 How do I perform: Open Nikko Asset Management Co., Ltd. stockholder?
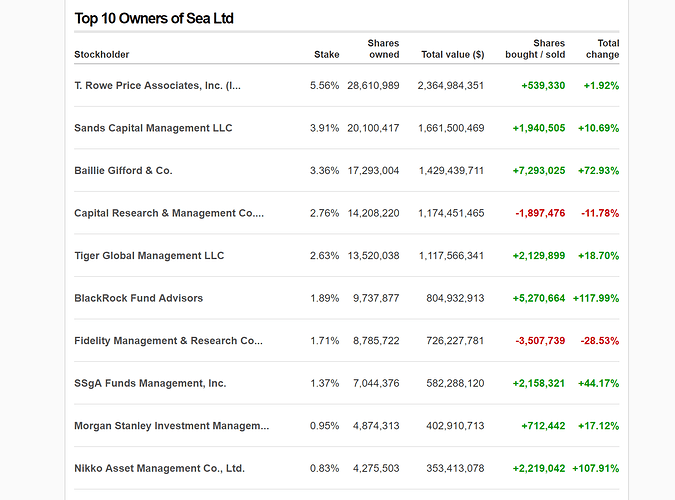coord(159,469)
